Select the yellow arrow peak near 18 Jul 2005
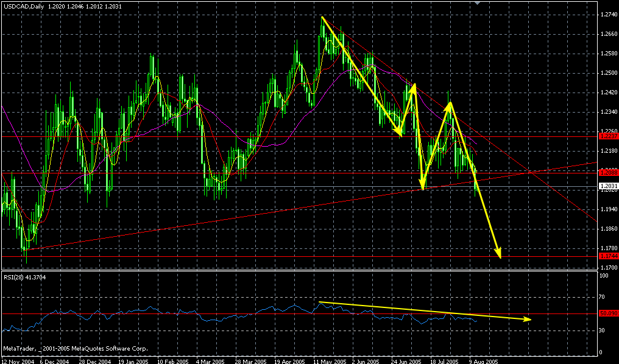The width and height of the screenshot is (619, 364). pyautogui.click(x=450, y=103)
